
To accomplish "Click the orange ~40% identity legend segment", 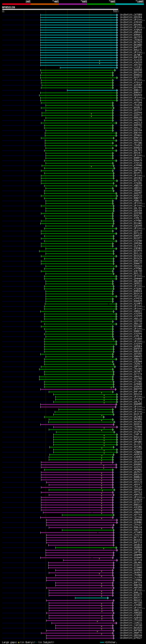I will (x=45, y=4).
